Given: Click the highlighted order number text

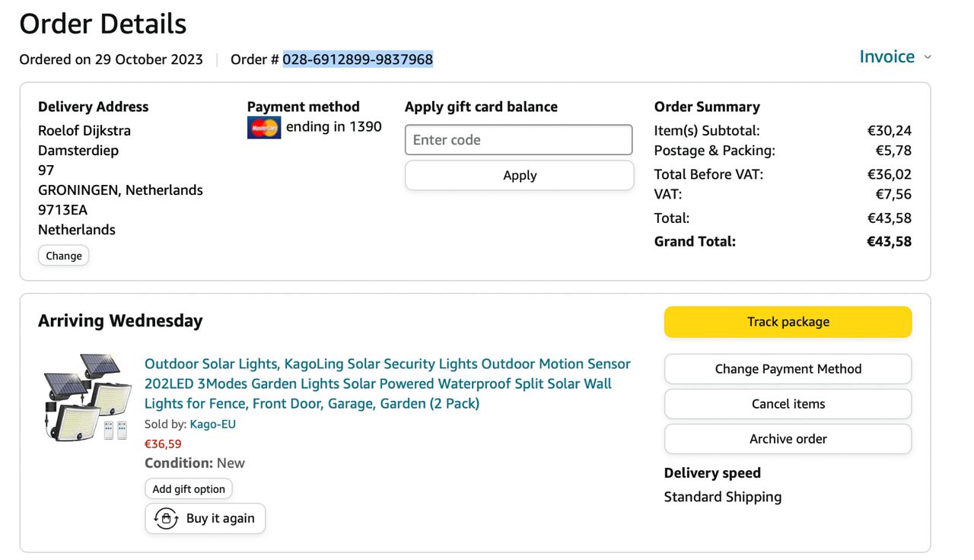Looking at the screenshot, I should point(358,59).
